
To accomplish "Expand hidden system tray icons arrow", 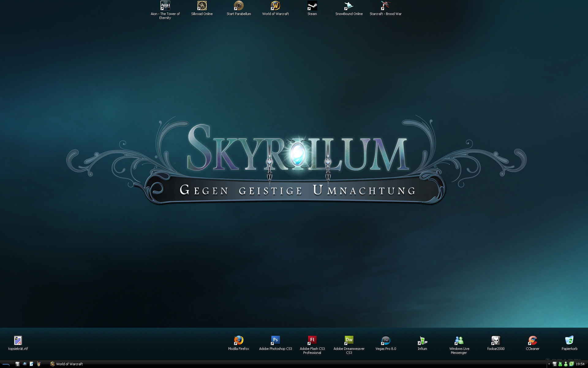I will click(x=549, y=364).
